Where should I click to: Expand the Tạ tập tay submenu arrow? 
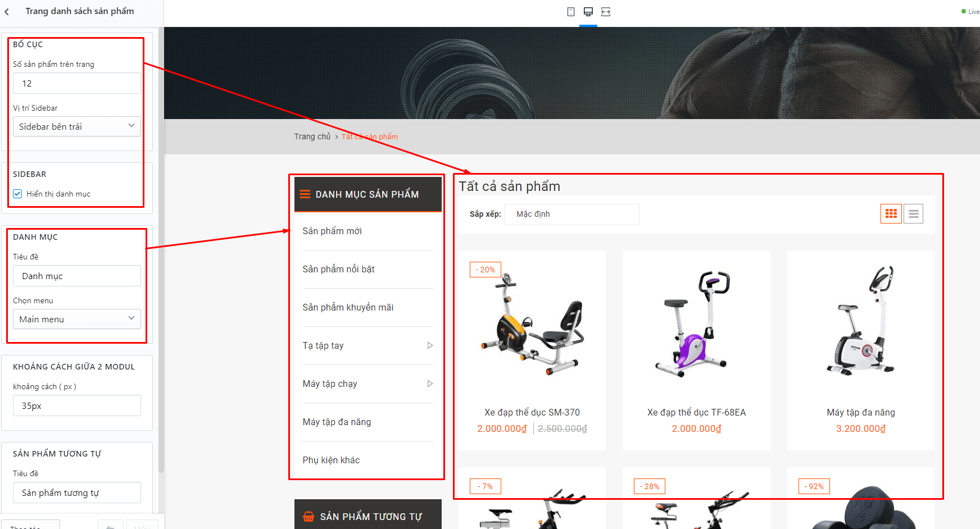coord(430,345)
